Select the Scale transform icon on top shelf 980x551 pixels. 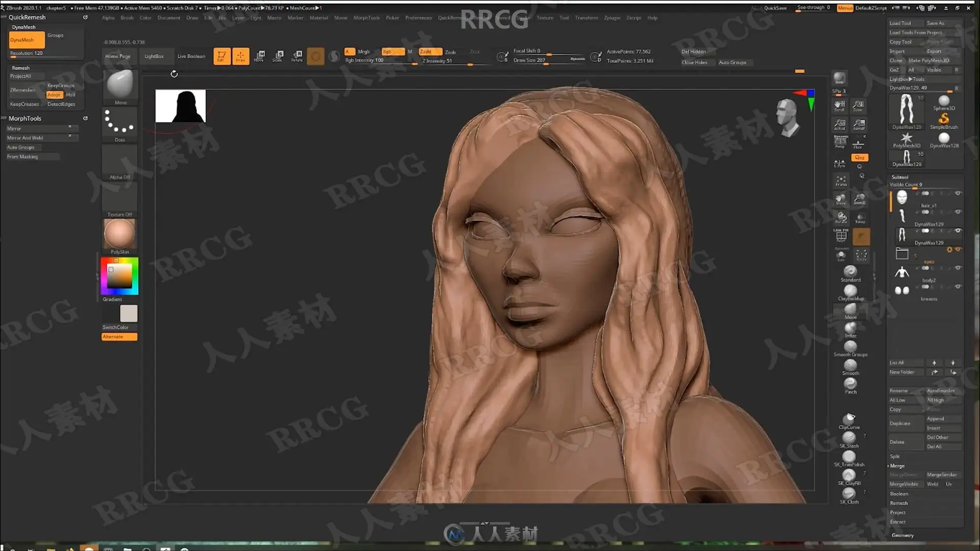(x=278, y=56)
